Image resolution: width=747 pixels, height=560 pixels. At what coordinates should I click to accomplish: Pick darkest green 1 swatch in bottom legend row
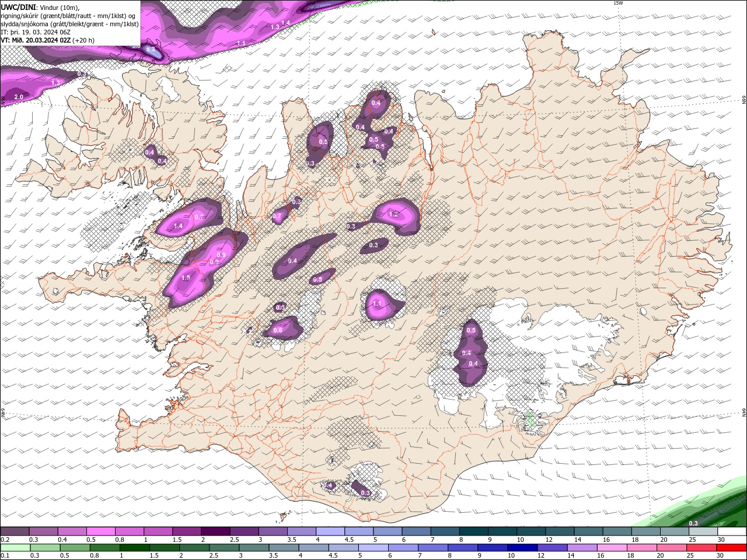tap(134, 548)
